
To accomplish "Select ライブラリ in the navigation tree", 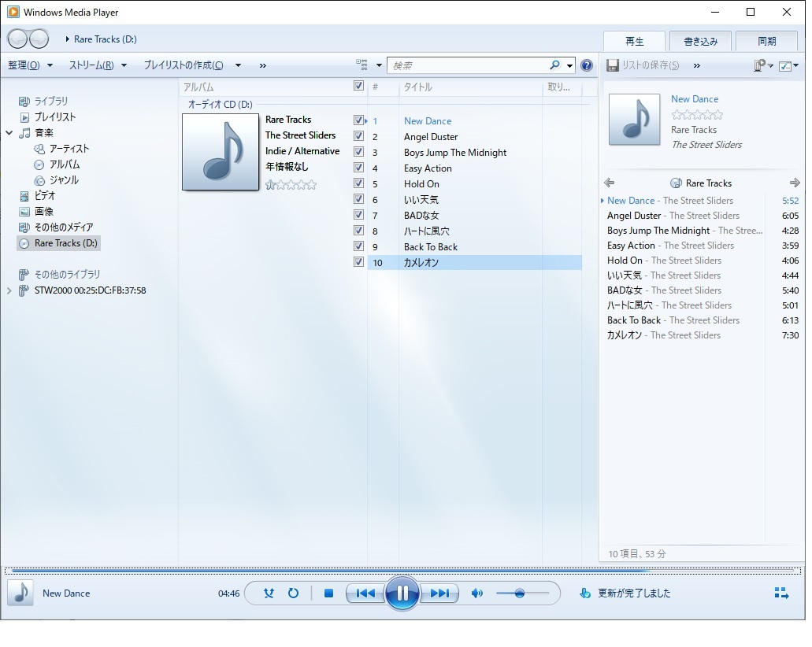I will pyautogui.click(x=50, y=101).
